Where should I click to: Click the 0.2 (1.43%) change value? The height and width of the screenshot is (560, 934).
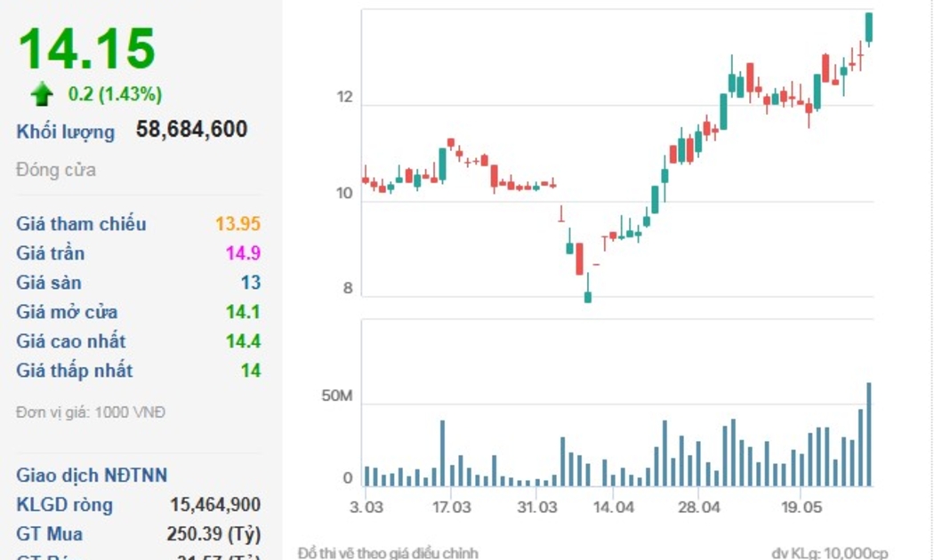coord(115,94)
